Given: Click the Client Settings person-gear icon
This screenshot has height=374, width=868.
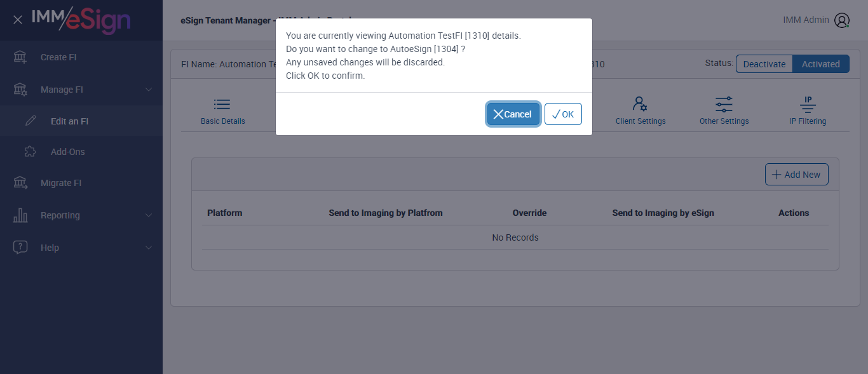Looking at the screenshot, I should click(x=640, y=104).
